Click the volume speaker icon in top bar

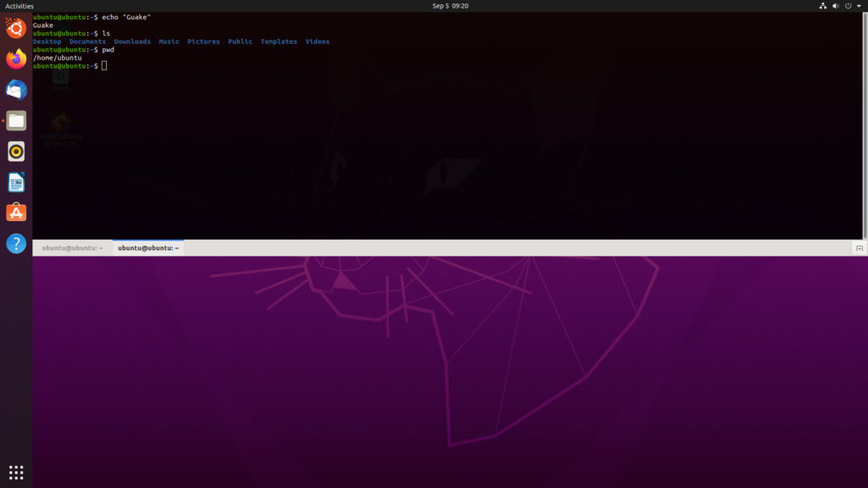835,6
